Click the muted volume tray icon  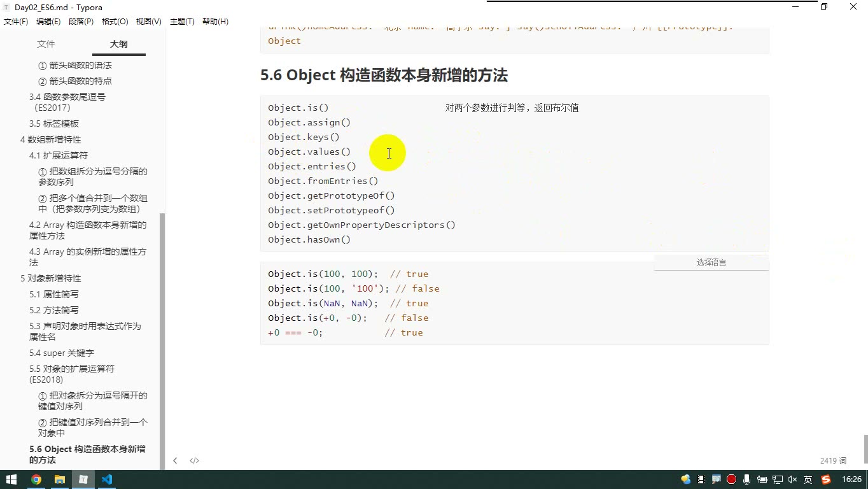coord(792,479)
